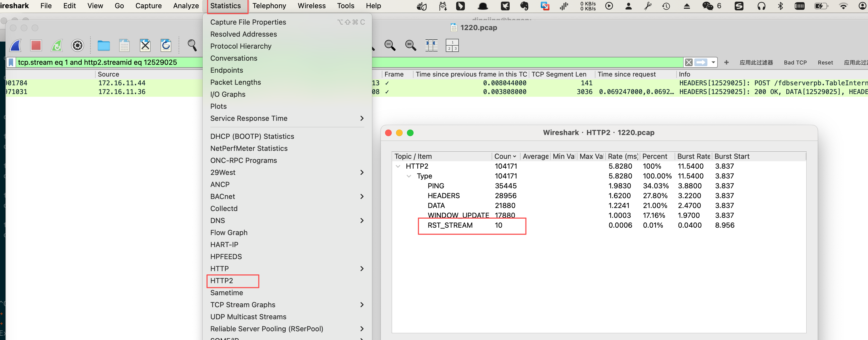This screenshot has height=340, width=868.
Task: Open the Telephony menu
Action: (269, 6)
